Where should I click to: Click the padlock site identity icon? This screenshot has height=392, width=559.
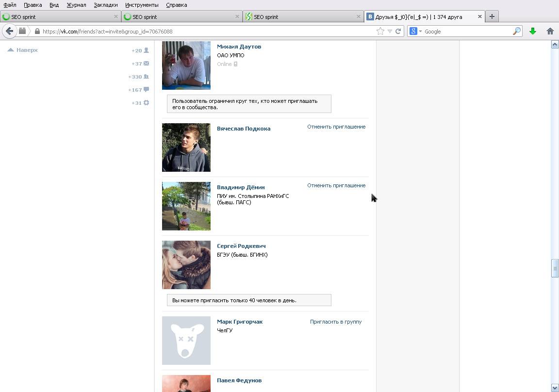37,32
